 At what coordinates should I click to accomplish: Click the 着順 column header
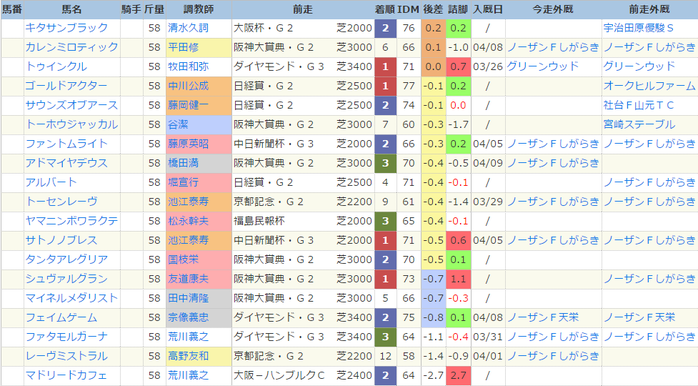click(x=385, y=9)
